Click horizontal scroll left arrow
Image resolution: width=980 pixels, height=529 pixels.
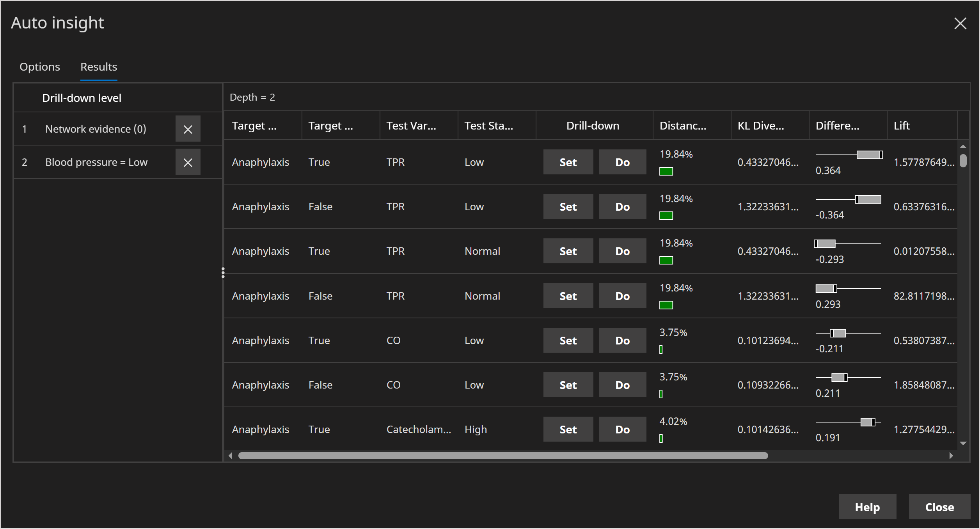pos(231,456)
